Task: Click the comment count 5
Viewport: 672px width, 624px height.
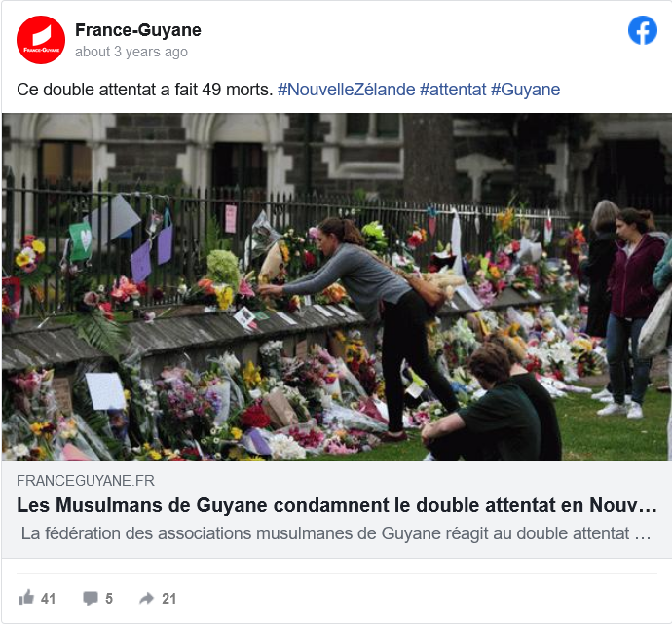Action: tap(109, 599)
